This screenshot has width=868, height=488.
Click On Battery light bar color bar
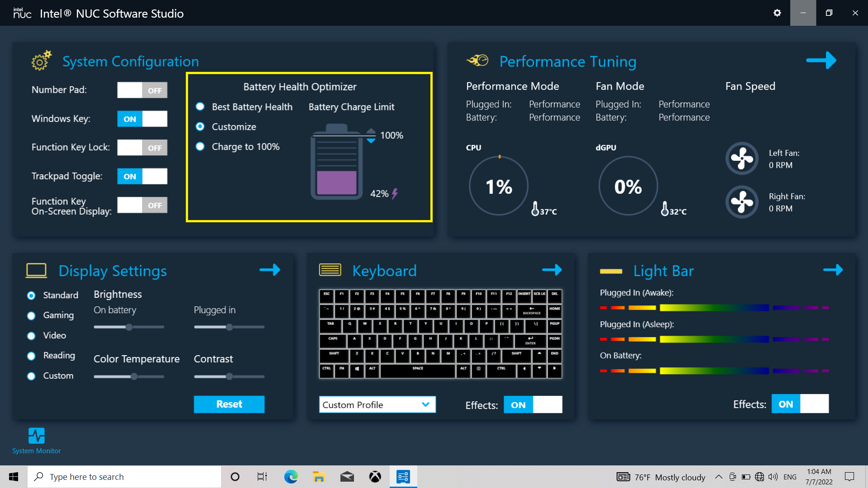tap(714, 371)
